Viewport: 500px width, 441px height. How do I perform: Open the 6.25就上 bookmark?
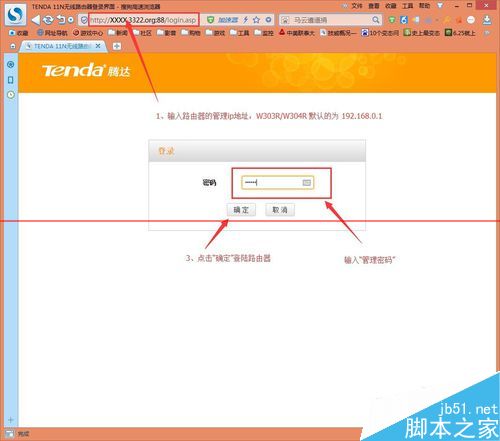pos(460,33)
